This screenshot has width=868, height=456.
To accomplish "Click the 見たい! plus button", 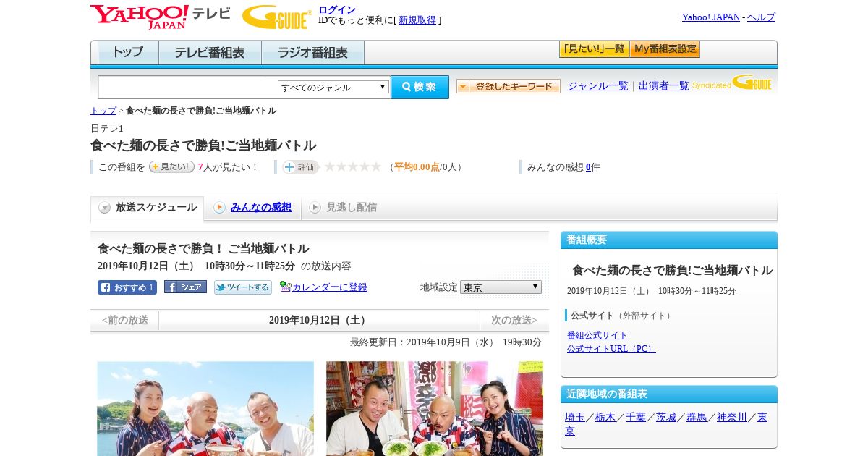I will click(171, 166).
